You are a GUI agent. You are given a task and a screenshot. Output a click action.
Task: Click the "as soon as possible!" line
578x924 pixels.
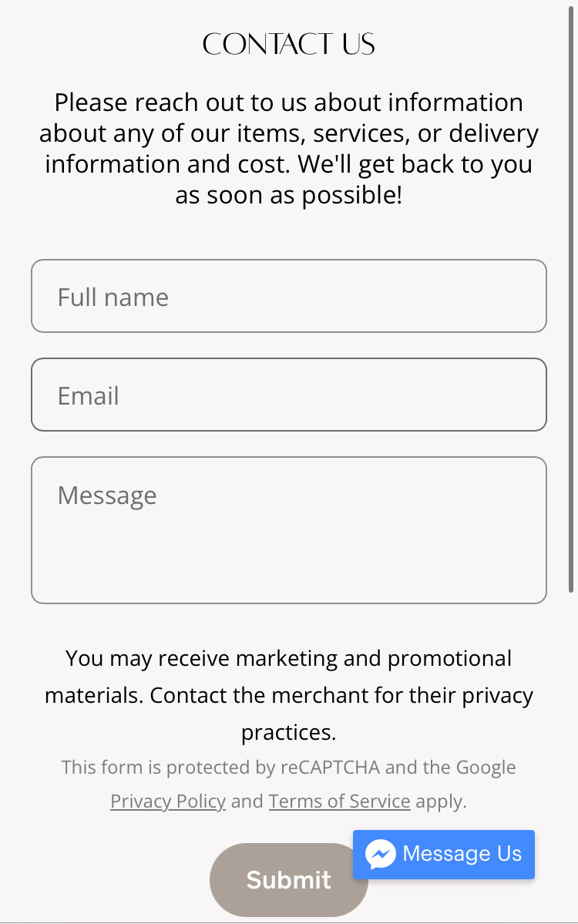[289, 195]
